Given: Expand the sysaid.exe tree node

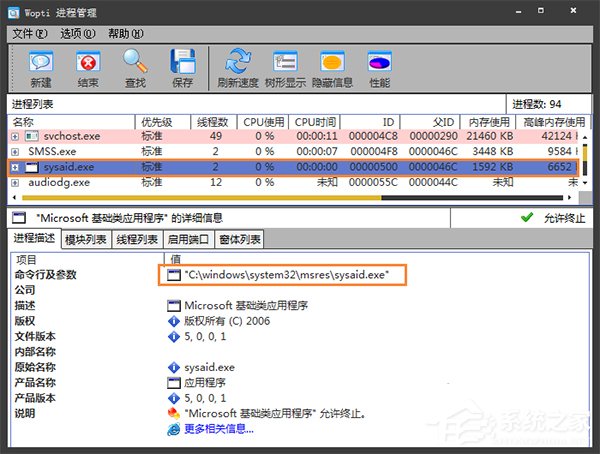Looking at the screenshot, I should click(15, 167).
